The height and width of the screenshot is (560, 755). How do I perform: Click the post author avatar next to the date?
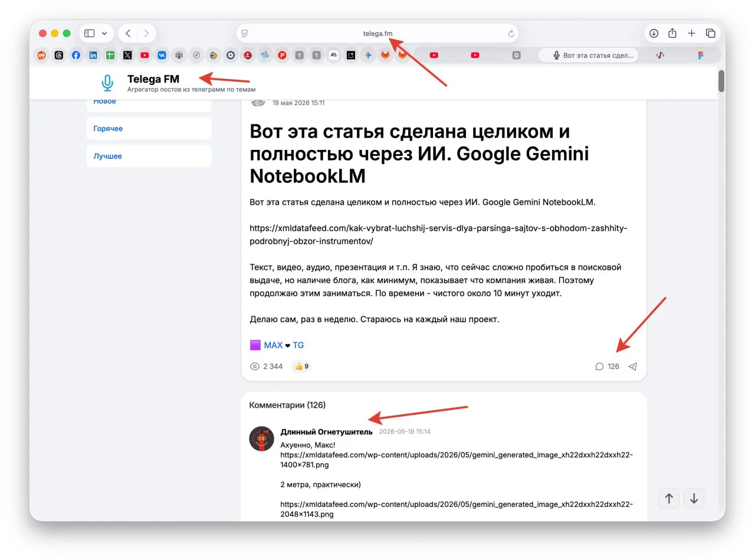258,103
